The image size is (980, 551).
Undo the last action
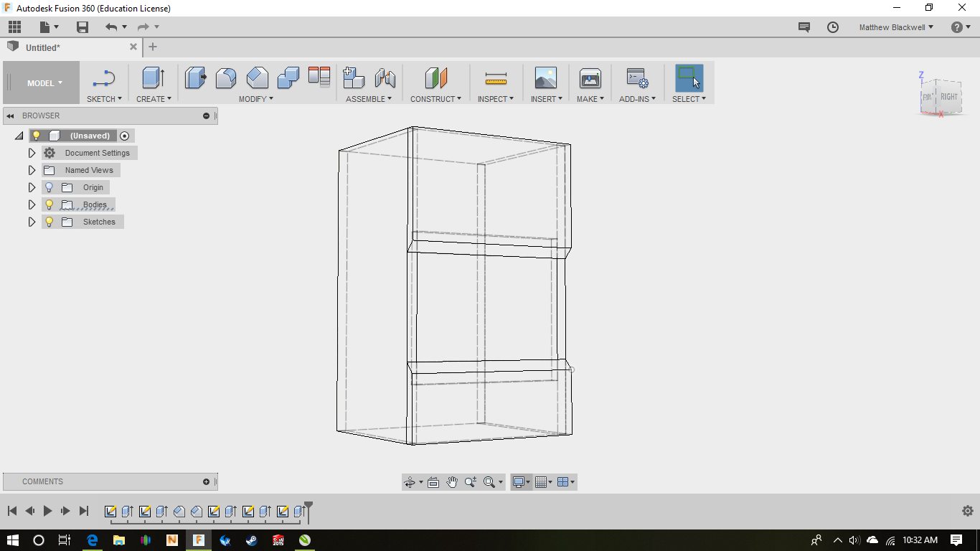click(111, 27)
